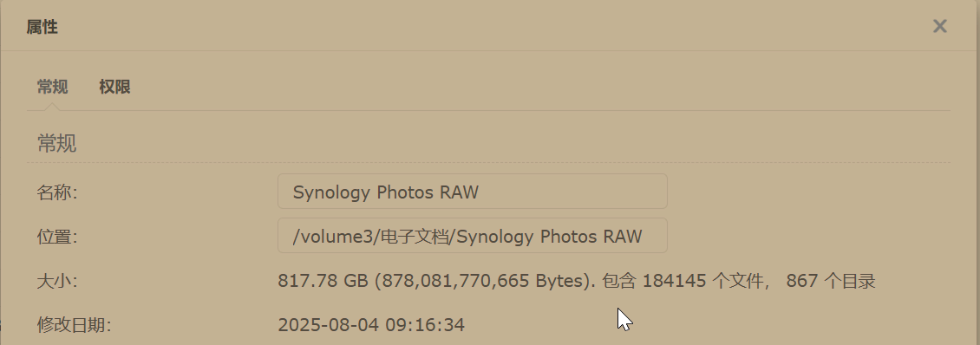Click the 常规 section heading

(57, 143)
